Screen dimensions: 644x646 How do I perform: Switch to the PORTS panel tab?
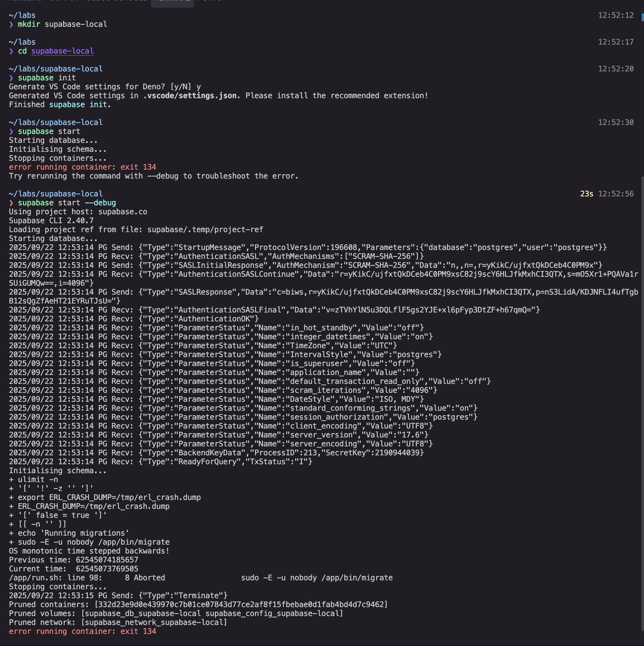point(209,1)
